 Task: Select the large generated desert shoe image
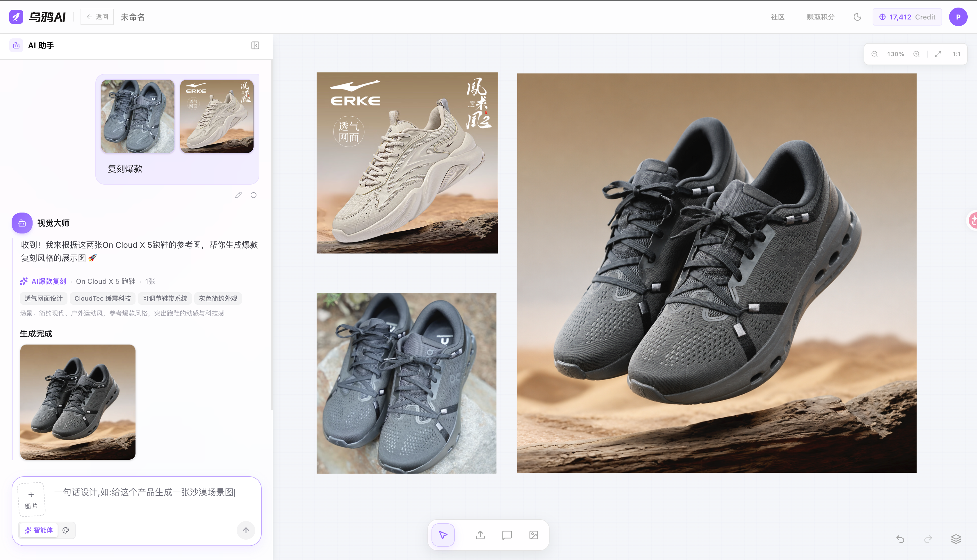pos(716,273)
